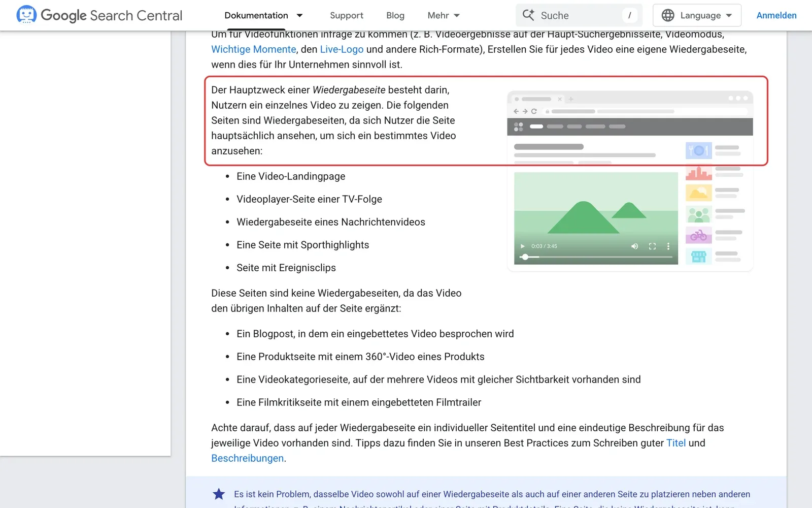Open the Titel link

point(676,443)
